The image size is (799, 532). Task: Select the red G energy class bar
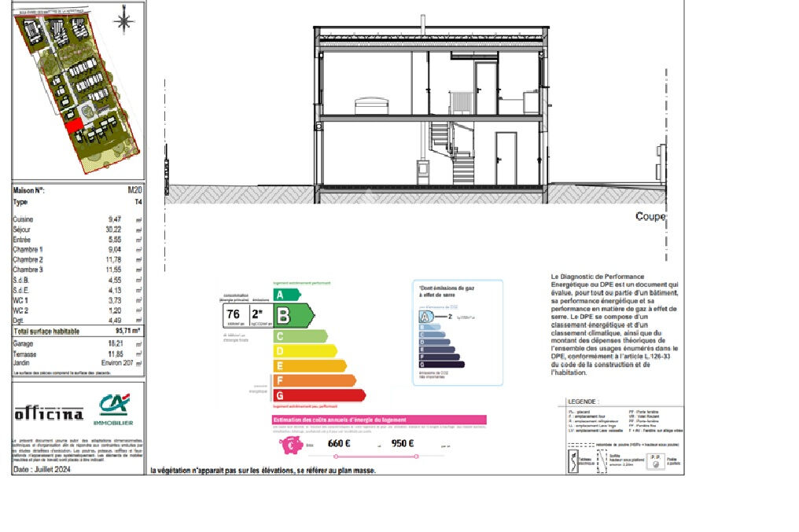click(x=318, y=395)
